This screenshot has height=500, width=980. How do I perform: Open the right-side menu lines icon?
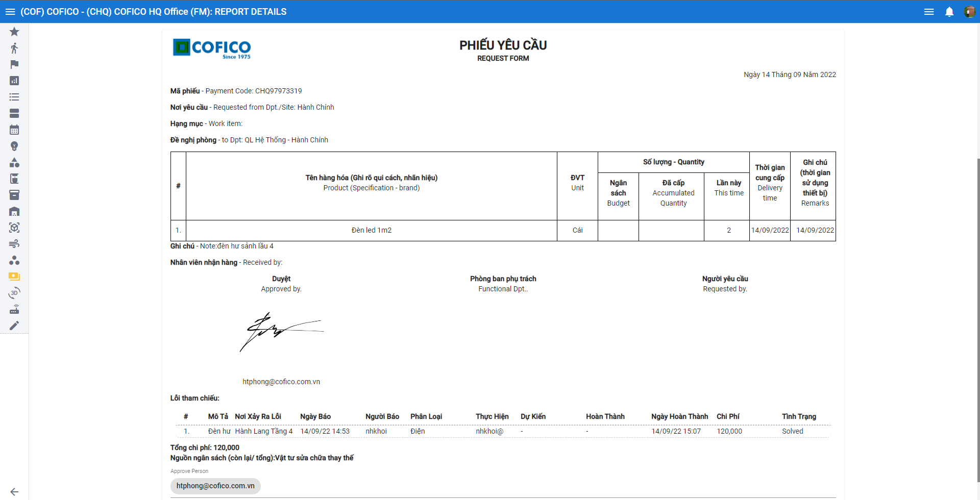click(x=929, y=12)
